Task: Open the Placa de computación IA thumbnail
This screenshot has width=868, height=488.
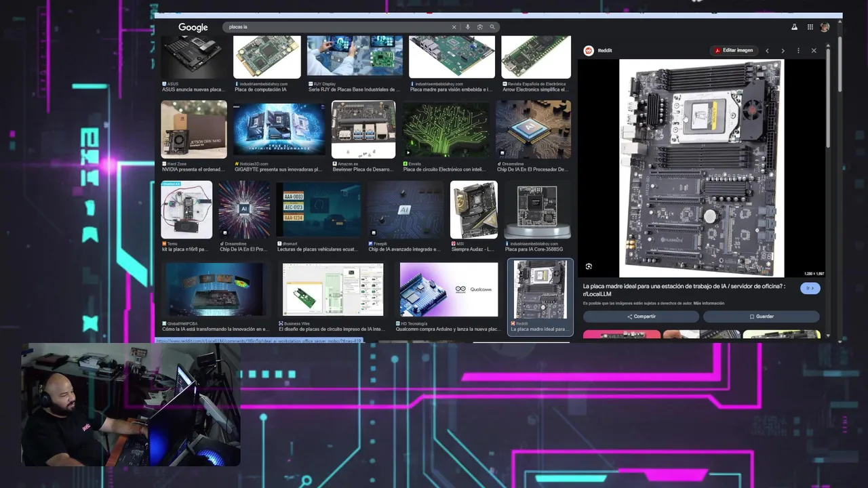Action: [267, 58]
